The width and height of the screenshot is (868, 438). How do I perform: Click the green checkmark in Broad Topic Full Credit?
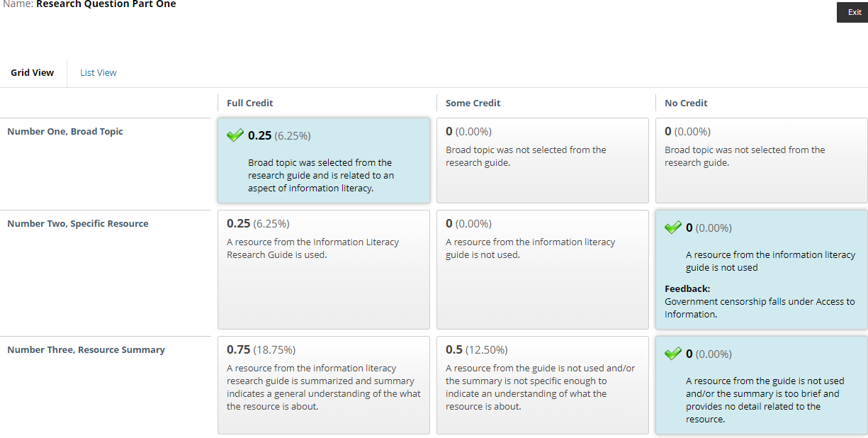235,135
